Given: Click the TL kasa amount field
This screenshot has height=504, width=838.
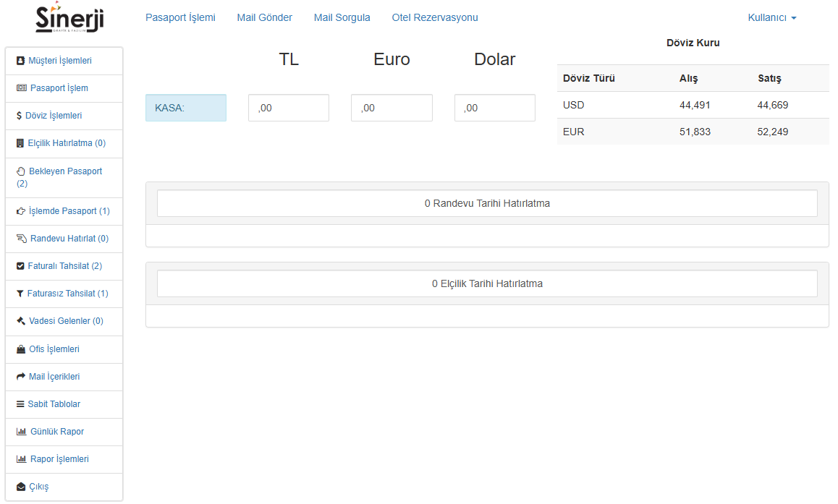Looking at the screenshot, I should (x=288, y=108).
